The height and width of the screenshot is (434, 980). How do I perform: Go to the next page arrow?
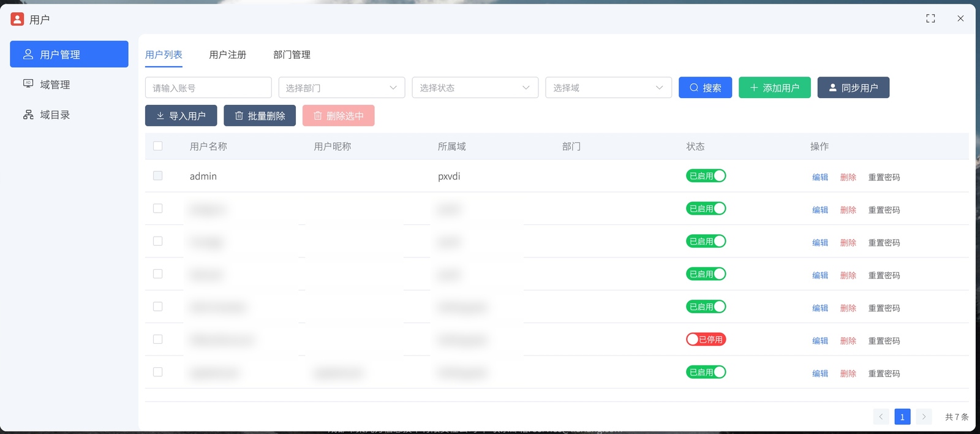point(924,417)
